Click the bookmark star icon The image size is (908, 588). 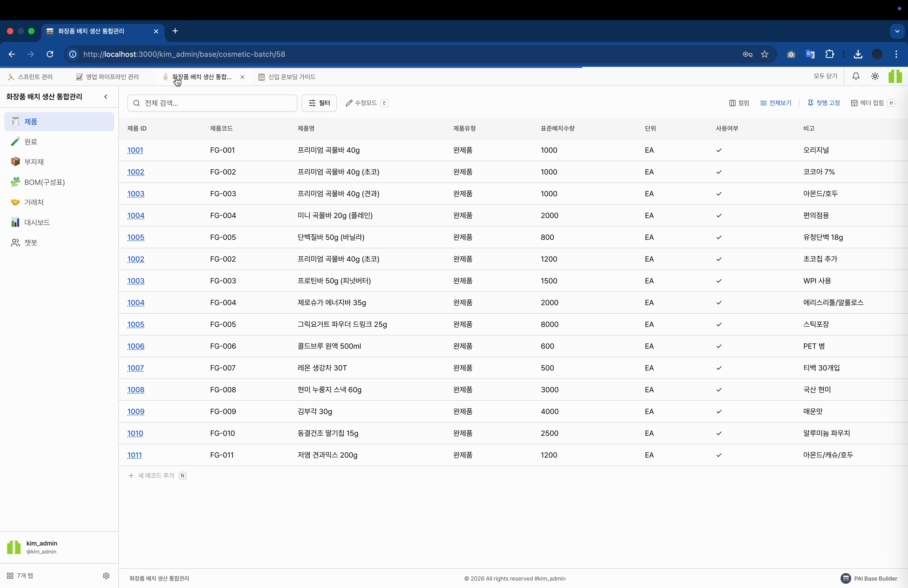(765, 54)
